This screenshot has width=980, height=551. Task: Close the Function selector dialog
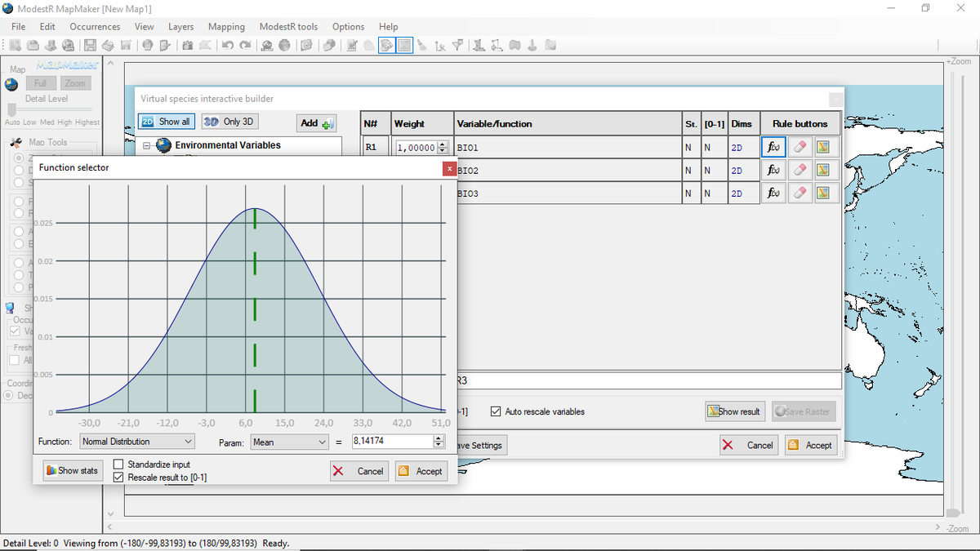point(449,168)
